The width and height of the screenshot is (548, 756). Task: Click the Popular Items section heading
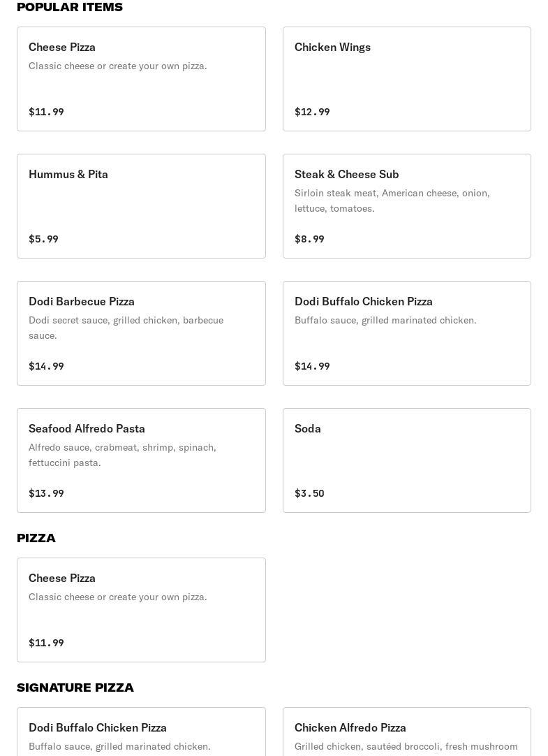[70, 7]
